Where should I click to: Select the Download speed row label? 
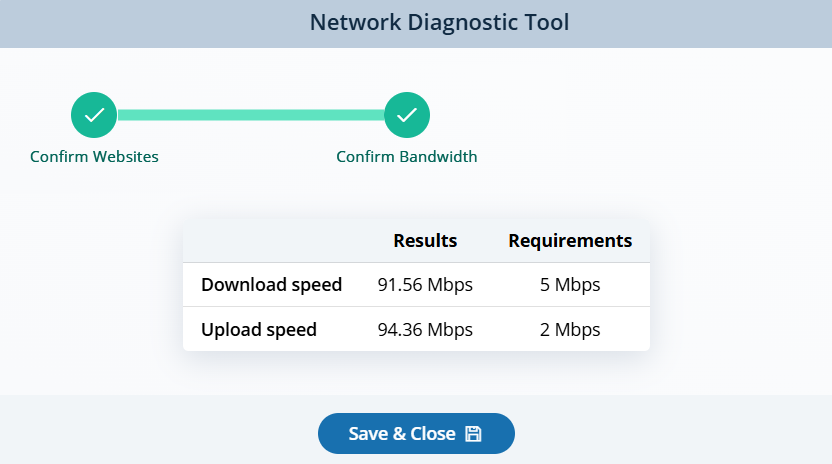pyautogui.click(x=271, y=285)
